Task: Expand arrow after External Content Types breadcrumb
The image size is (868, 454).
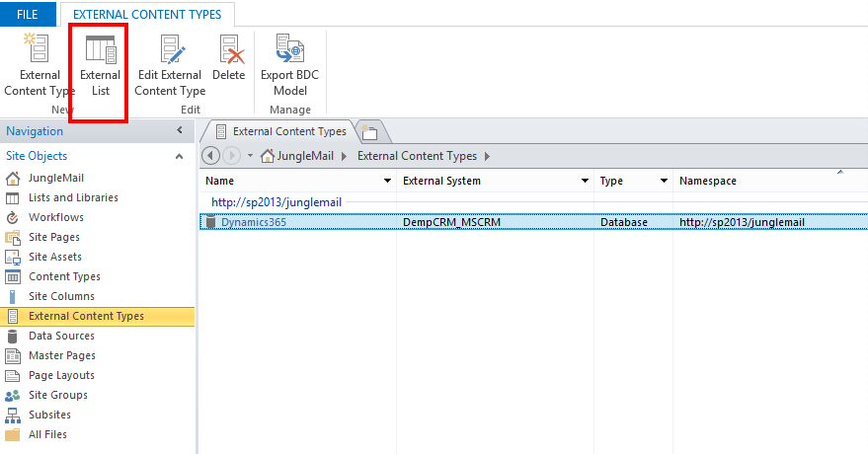Action: click(487, 157)
